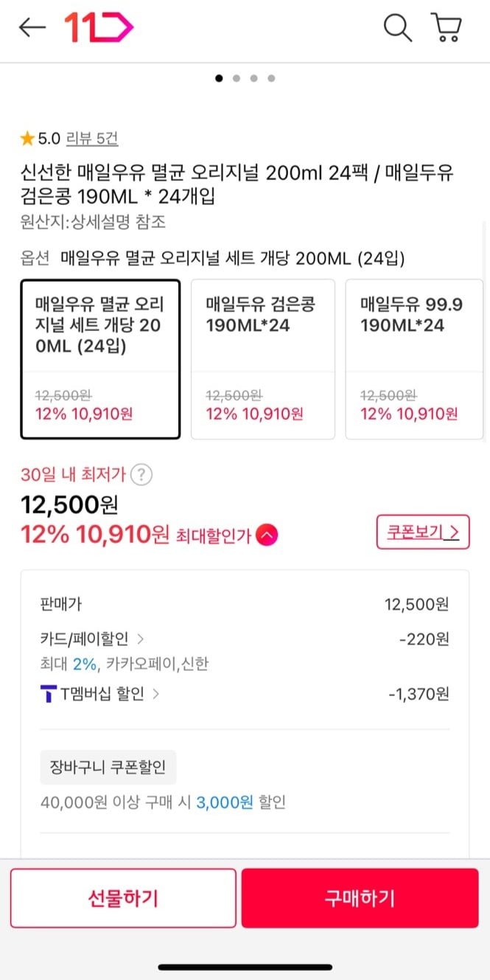The height and width of the screenshot is (980, 490).
Task: Open the 리뷰 5건 reviews link
Action: 92,138
